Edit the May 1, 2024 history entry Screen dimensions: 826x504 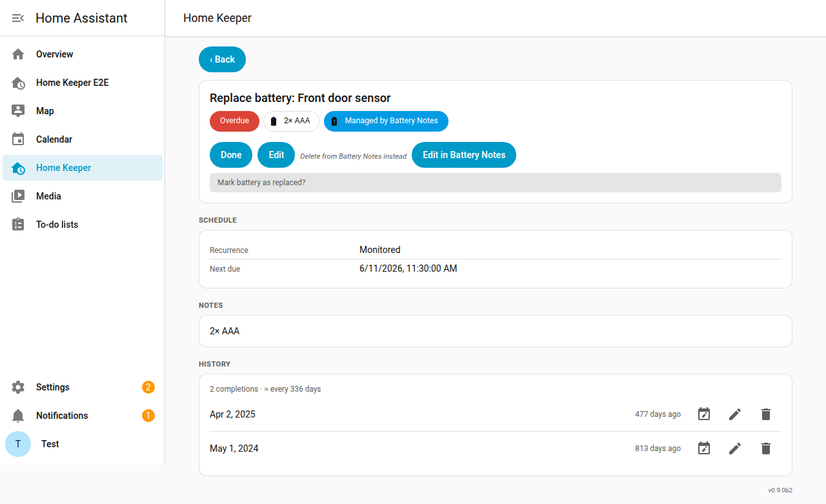coord(735,449)
